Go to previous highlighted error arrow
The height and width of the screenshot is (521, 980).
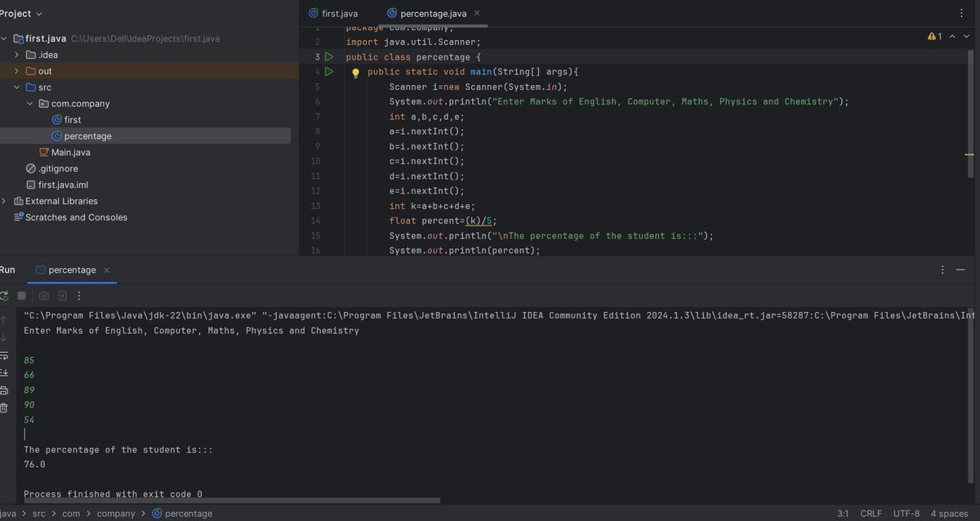951,37
